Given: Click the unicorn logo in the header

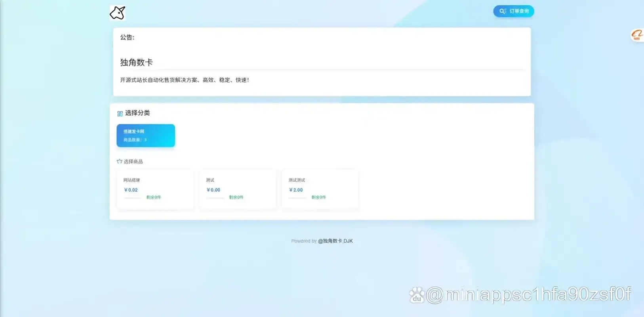Looking at the screenshot, I should click(x=117, y=13).
